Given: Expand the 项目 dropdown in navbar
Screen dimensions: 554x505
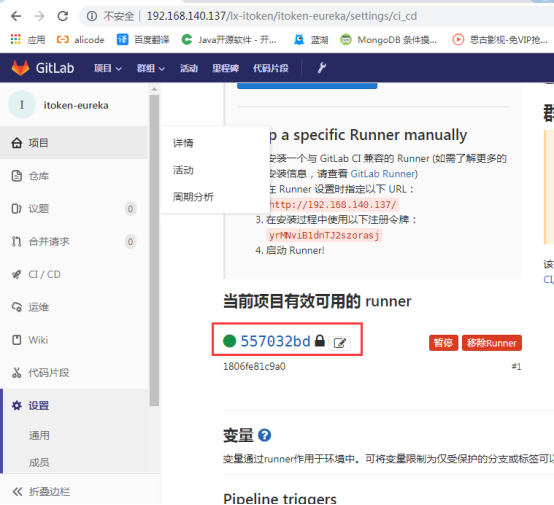Looking at the screenshot, I should click(108, 68).
